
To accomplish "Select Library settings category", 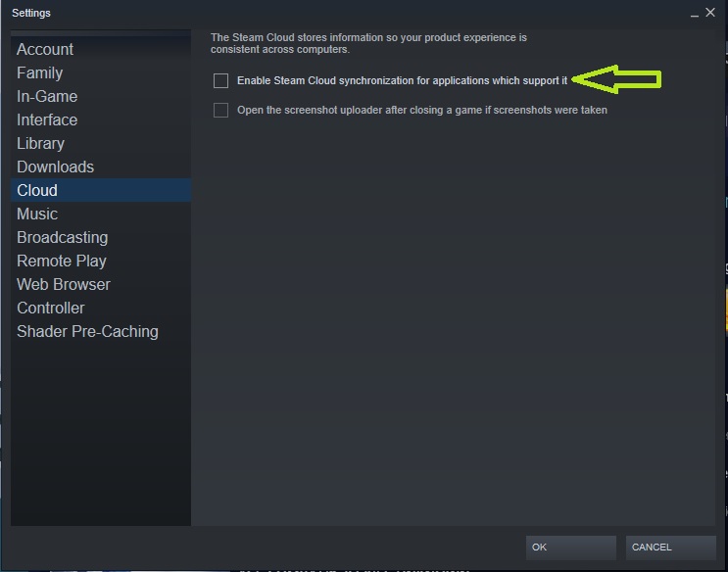I will coord(40,143).
